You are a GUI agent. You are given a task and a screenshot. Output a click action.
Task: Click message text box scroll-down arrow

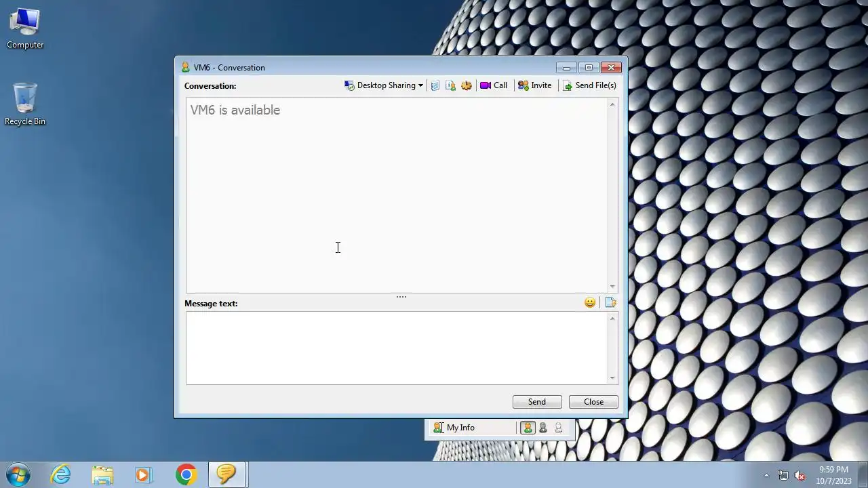[612, 378]
